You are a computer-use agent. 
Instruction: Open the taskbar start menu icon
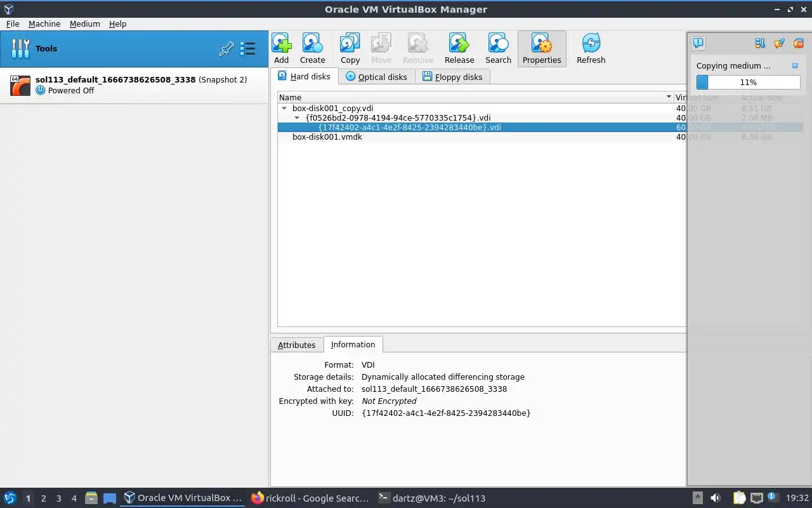tap(10, 498)
